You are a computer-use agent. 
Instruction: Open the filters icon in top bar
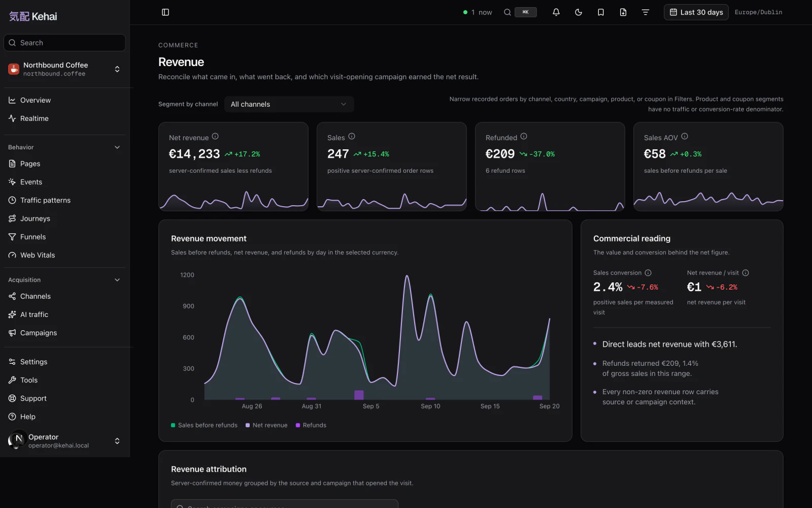click(646, 12)
